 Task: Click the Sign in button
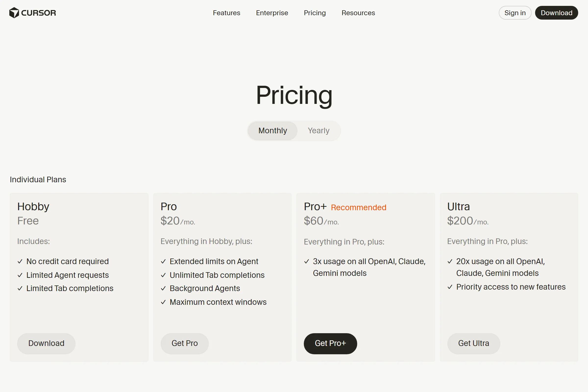point(515,13)
